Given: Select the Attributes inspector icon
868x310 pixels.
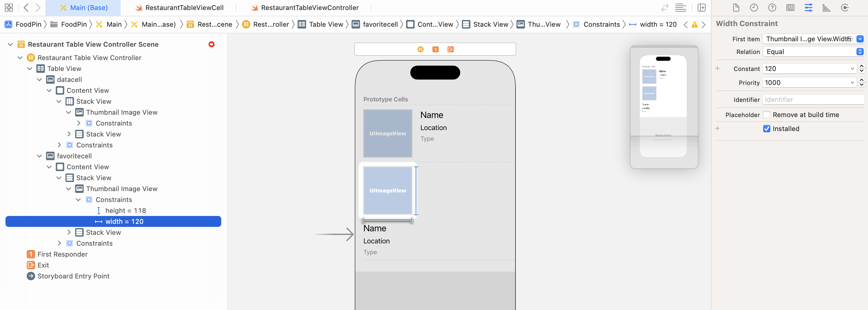Looking at the screenshot, I should (x=808, y=7).
